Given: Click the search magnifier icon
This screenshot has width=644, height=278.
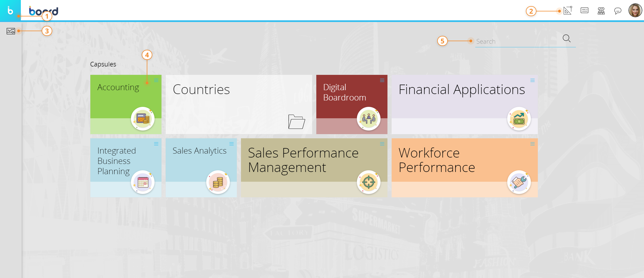Looking at the screenshot, I should tap(566, 38).
